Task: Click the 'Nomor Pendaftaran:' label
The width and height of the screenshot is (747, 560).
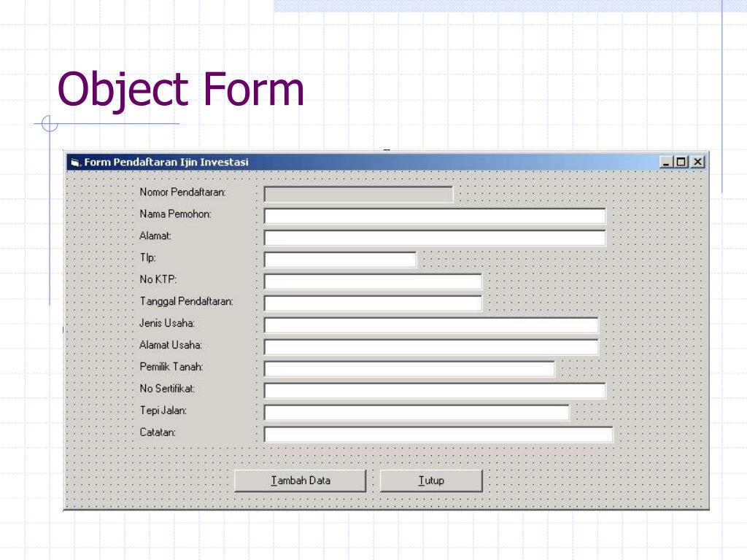Action: 182,192
